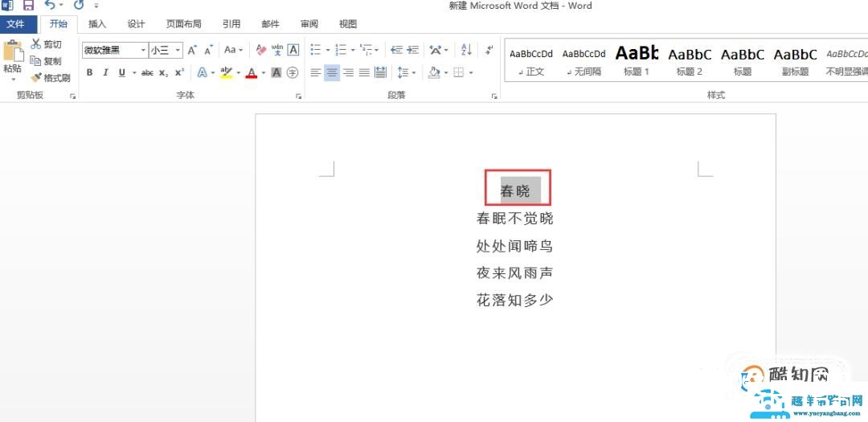Expand numbering list dropdown arrow
Image resolution: width=868 pixels, height=422 pixels.
352,50
